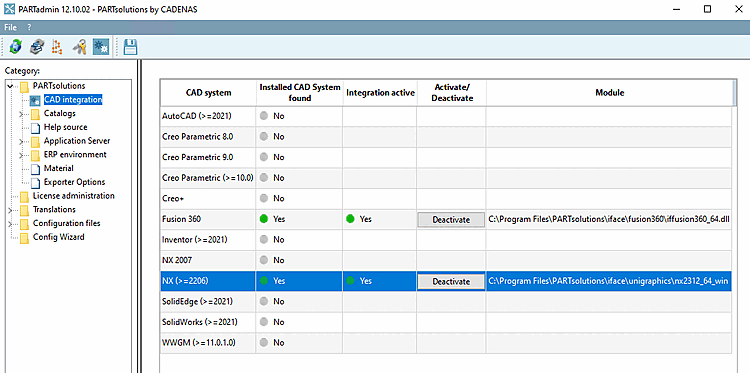Click the keys license icon in toolbar
Image resolution: width=750 pixels, height=373 pixels.
[x=79, y=46]
